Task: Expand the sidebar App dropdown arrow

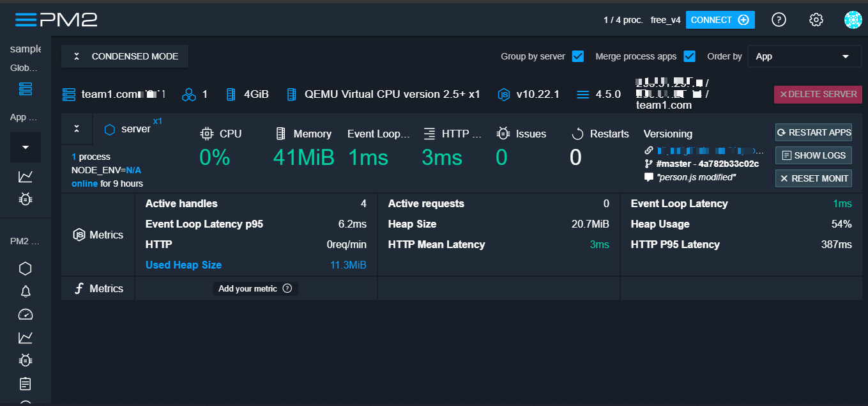Action: [x=26, y=147]
